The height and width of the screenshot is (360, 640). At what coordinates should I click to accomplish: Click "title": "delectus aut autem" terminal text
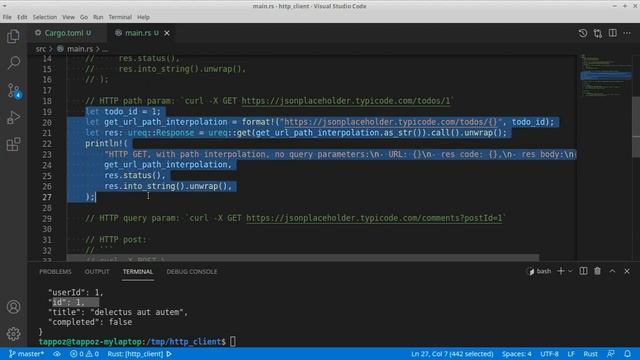[118, 312]
